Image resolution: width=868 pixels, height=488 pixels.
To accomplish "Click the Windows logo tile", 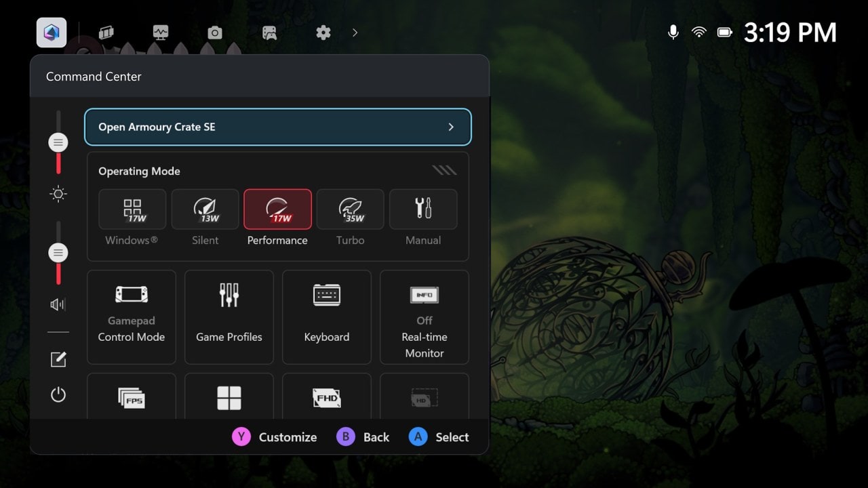I will pos(229,397).
